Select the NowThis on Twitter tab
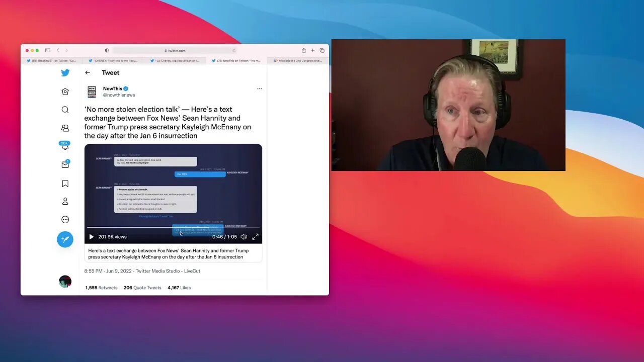 pos(236,61)
